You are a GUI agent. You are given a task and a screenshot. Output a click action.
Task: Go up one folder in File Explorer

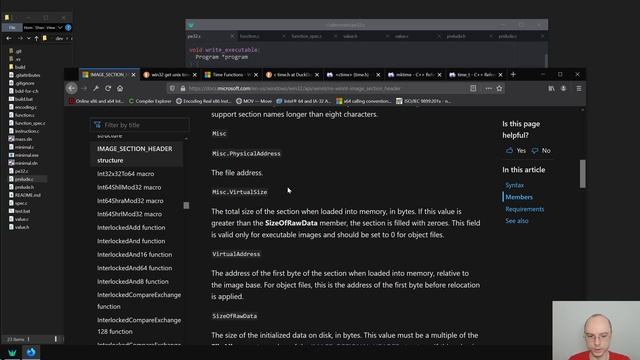pos(36,38)
